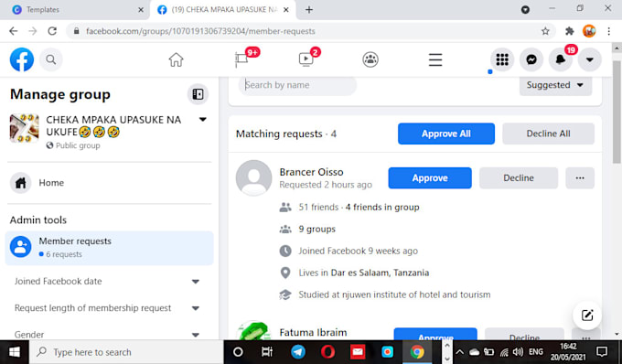Click new message compose icon
This screenshot has height=364, width=622.
pos(587,316)
